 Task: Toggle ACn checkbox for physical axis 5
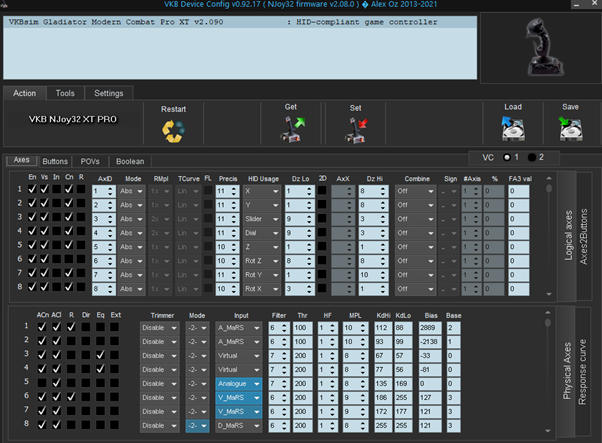tap(42, 382)
